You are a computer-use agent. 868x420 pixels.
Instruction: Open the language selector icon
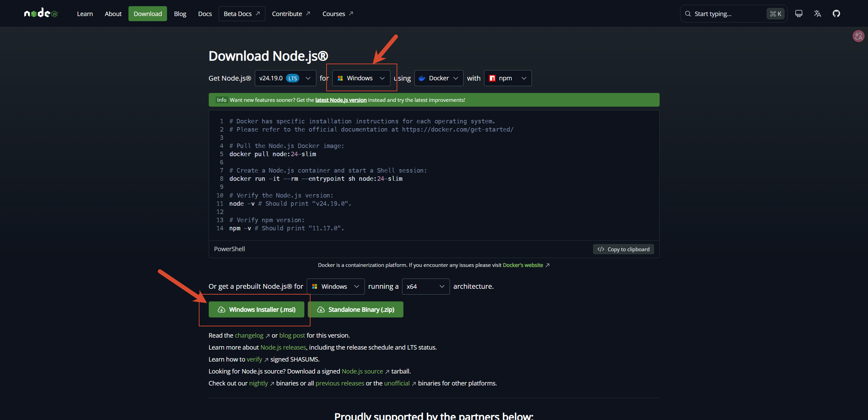click(817, 14)
